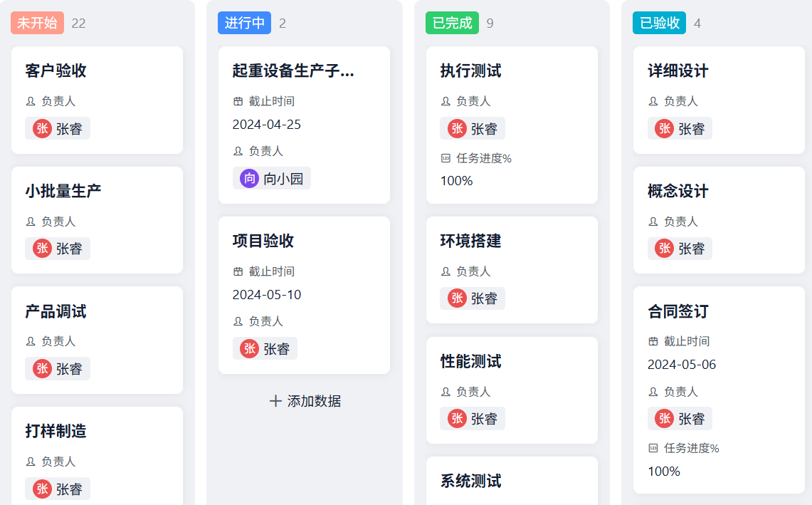
Task: Open the 项目验收 task card title
Action: [x=263, y=241]
